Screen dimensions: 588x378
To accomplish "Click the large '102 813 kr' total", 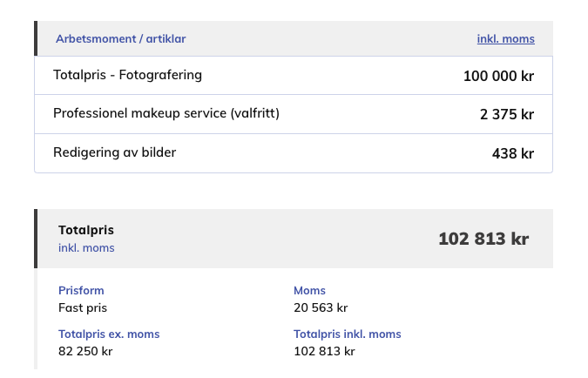I will coord(483,239).
